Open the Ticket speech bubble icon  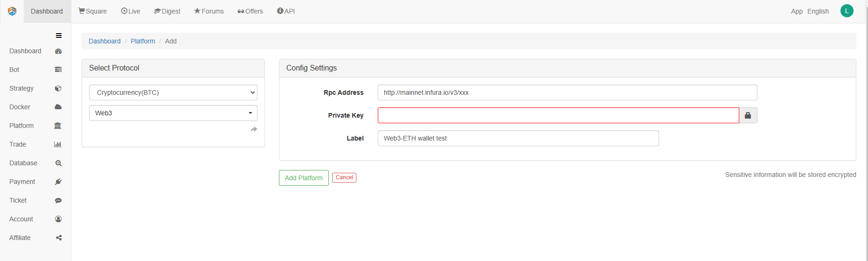coord(58,200)
